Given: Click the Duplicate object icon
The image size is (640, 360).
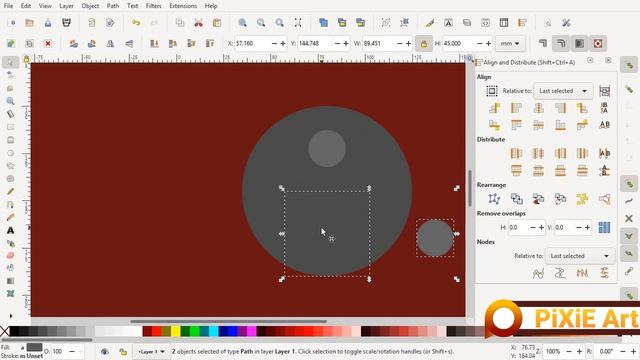Looking at the screenshot, I should [324, 23].
